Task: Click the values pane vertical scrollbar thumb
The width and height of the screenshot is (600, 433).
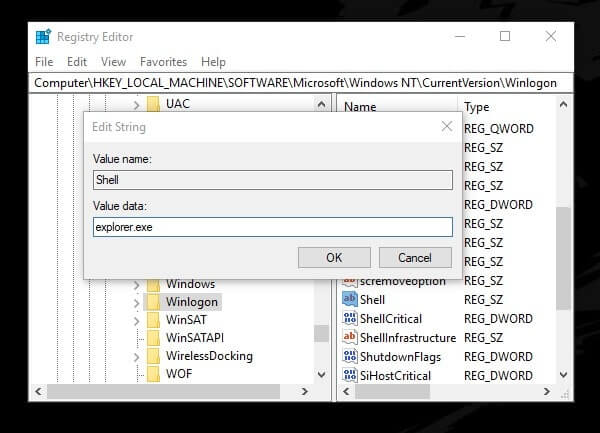Action: click(563, 258)
